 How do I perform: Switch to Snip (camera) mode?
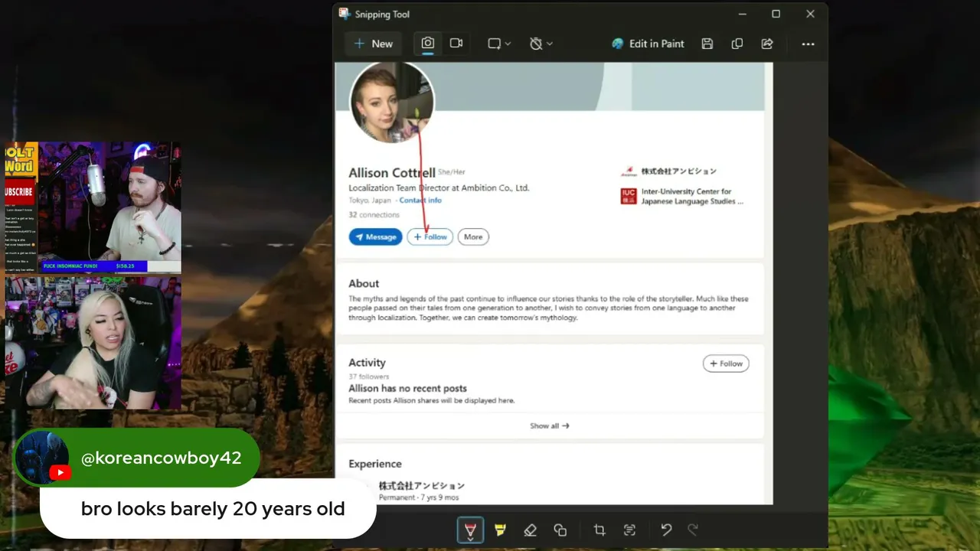click(428, 44)
